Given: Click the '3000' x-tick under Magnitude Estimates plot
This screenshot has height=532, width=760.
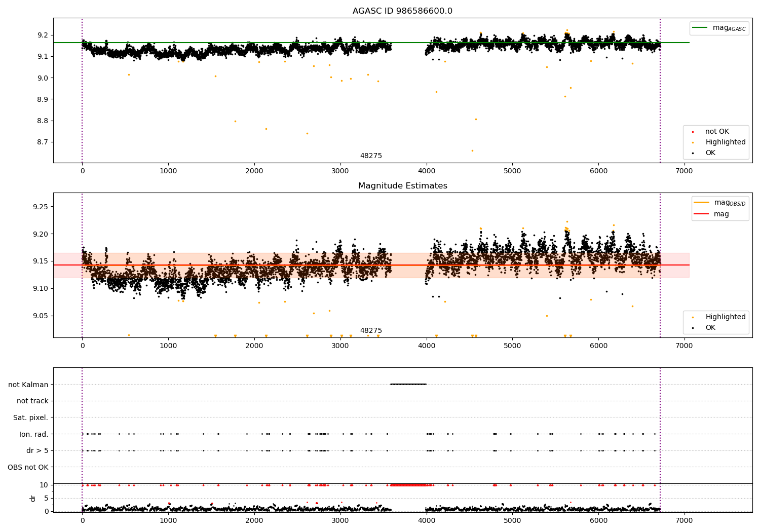Looking at the screenshot, I should point(340,346).
